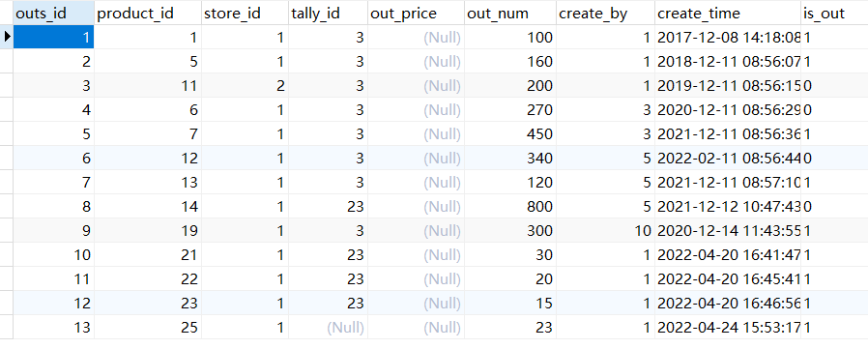Select the outs_id cell with value 1
This screenshot has width=868, height=349.
pyautogui.click(x=54, y=37)
